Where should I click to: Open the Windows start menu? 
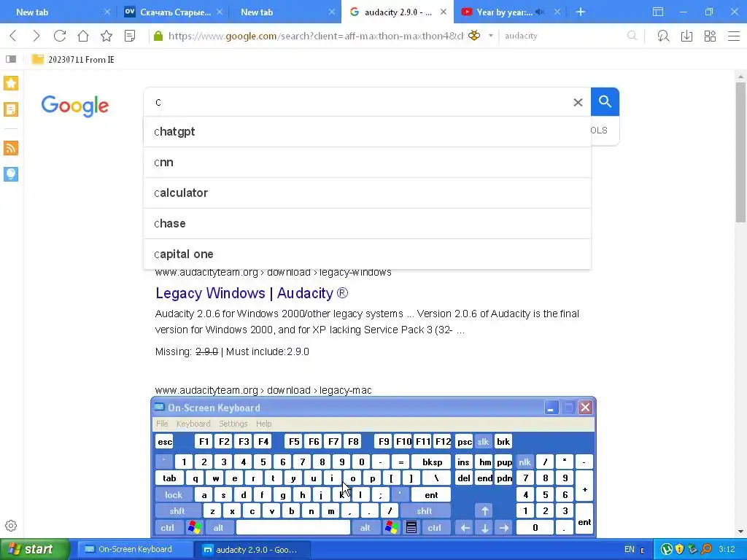[x=34, y=549]
